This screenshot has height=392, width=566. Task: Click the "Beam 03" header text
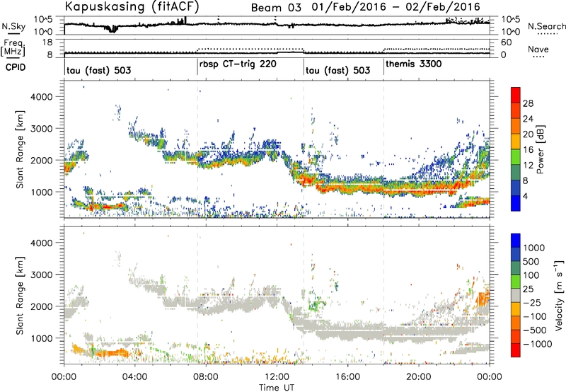pos(276,8)
